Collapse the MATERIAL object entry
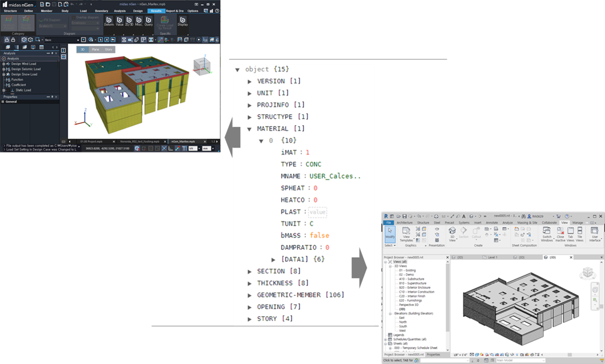This screenshot has width=605, height=364. [260, 140]
